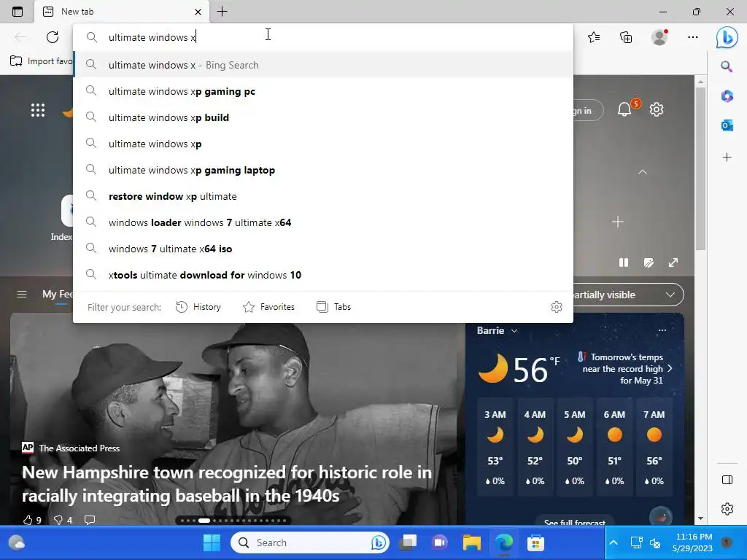Select suggestion ultimate windows xp gaming pc
The height and width of the screenshot is (560, 747).
[323, 91]
